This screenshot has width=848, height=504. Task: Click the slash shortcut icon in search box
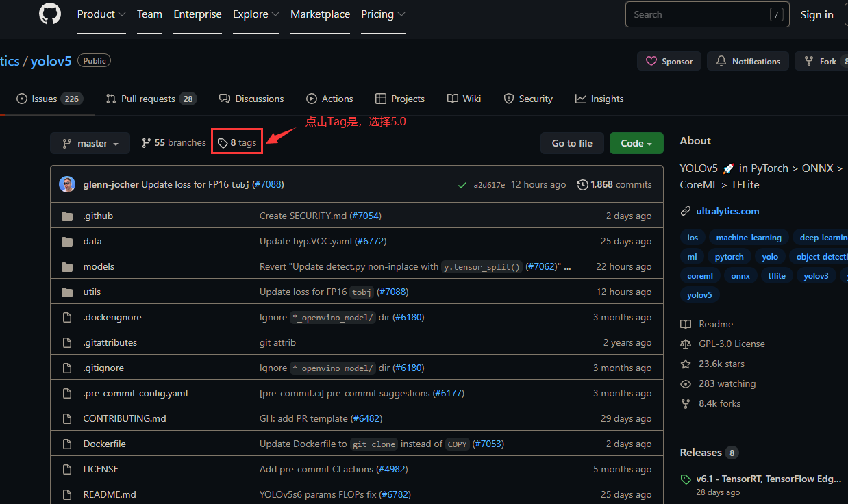coord(776,14)
